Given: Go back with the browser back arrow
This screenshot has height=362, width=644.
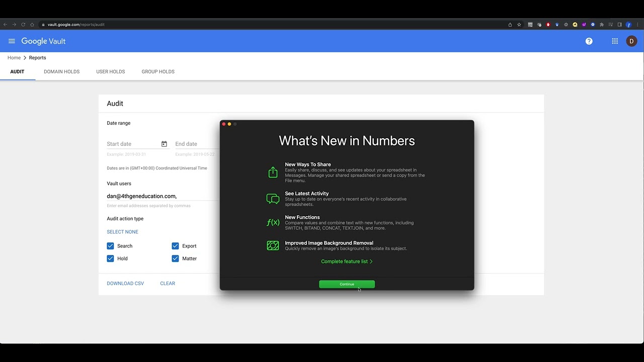Looking at the screenshot, I should click(5, 25).
